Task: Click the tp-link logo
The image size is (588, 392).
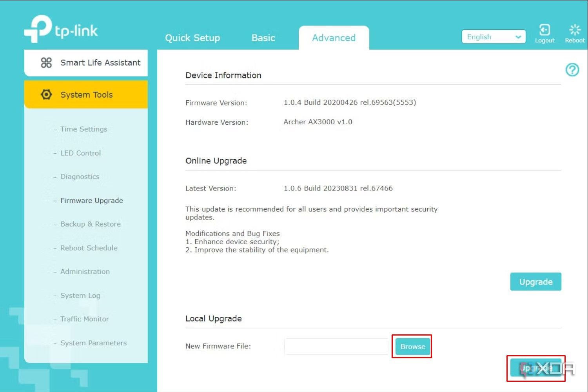Action: point(61,28)
